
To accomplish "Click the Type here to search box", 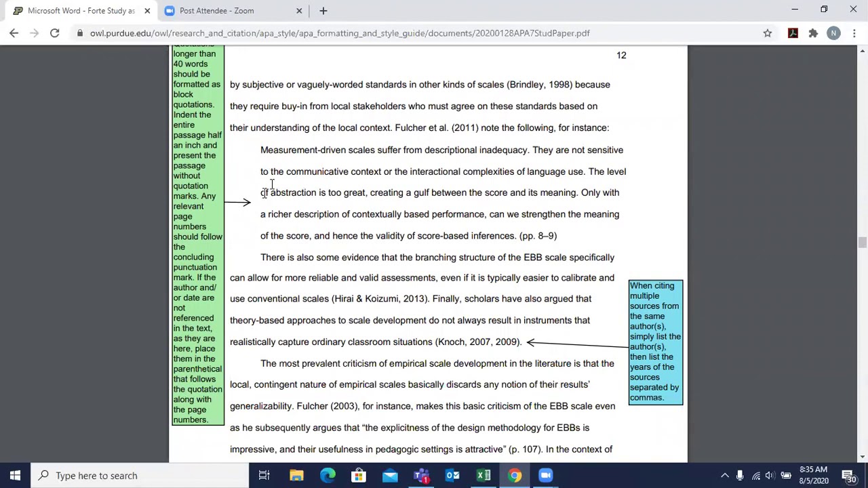I will [139, 475].
